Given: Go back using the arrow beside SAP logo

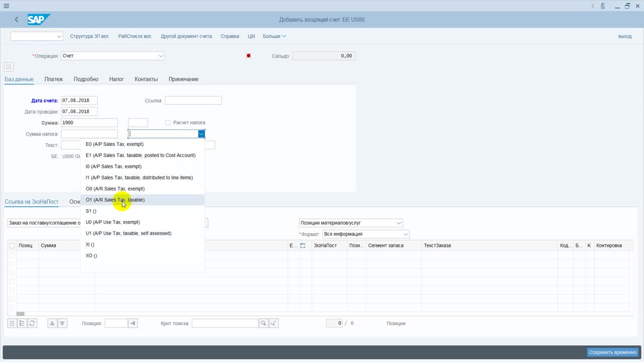Looking at the screenshot, I should click(17, 20).
